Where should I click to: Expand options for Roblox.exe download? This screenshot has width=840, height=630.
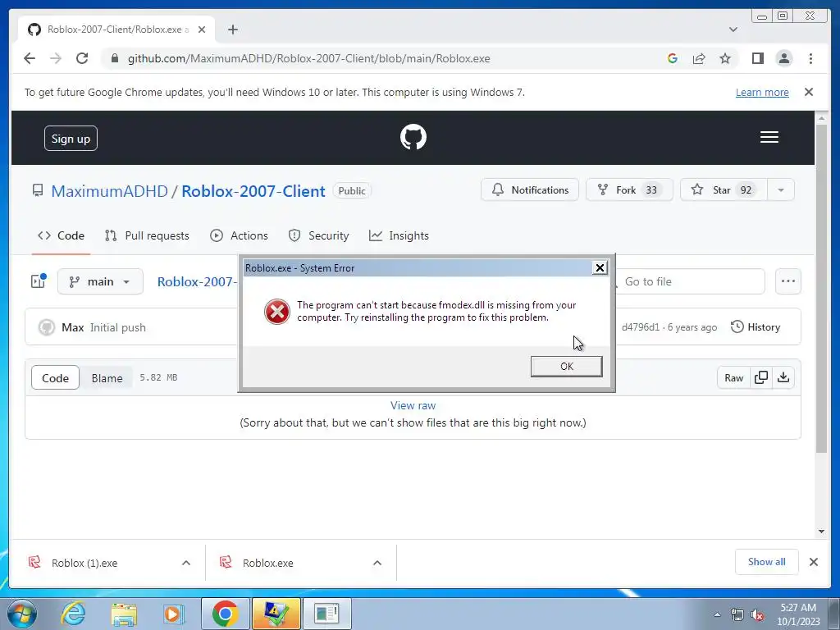tap(377, 563)
